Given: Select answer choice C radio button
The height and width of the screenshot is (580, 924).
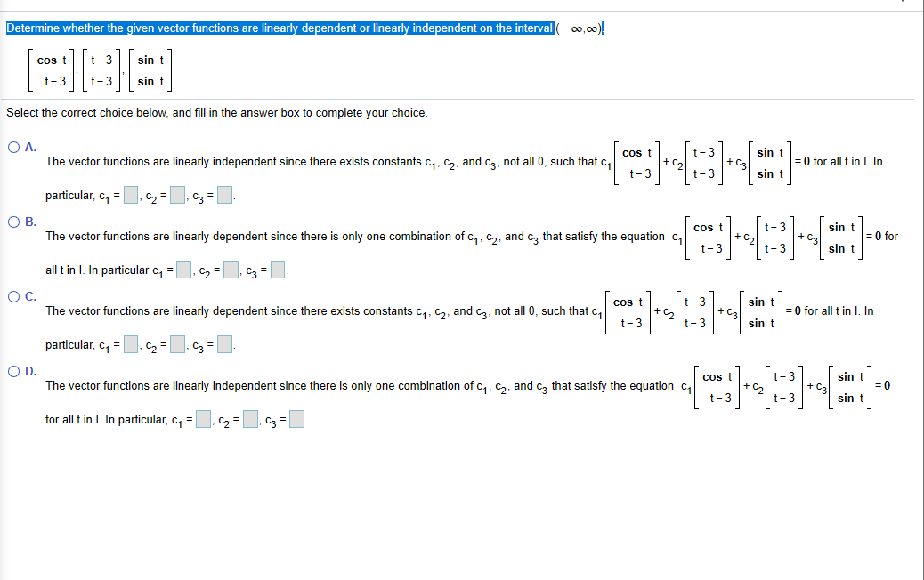Looking at the screenshot, I should point(14,297).
